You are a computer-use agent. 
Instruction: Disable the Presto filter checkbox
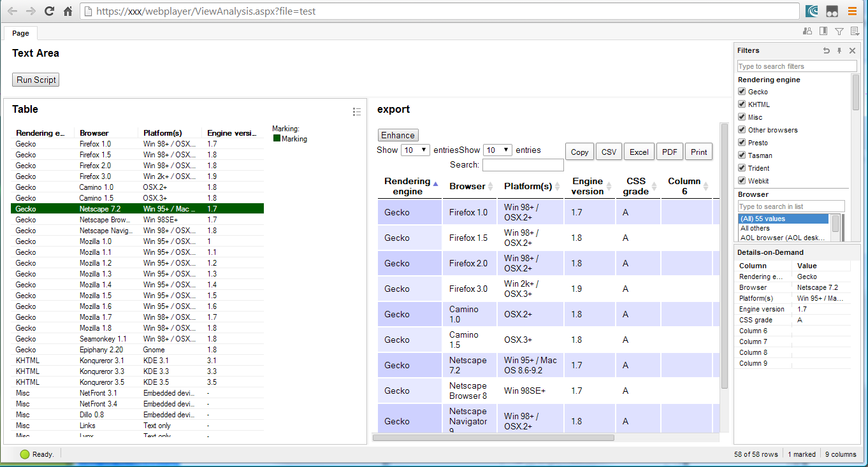click(742, 143)
